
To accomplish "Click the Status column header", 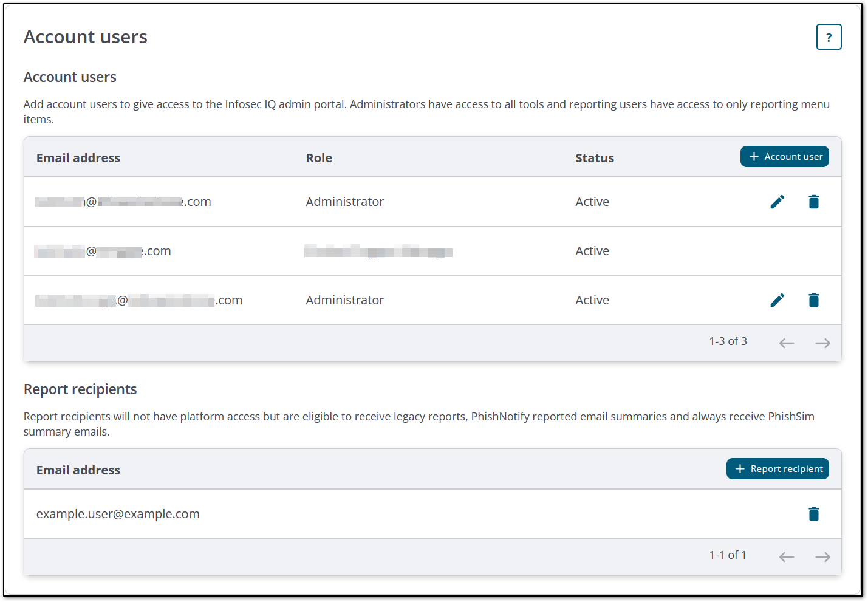I will [594, 157].
